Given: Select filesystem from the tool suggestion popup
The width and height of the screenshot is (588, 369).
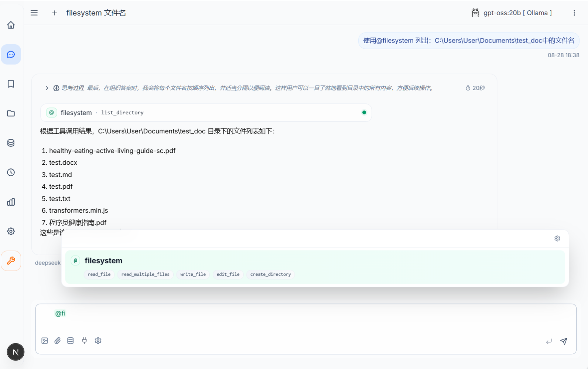Looking at the screenshot, I should (103, 261).
